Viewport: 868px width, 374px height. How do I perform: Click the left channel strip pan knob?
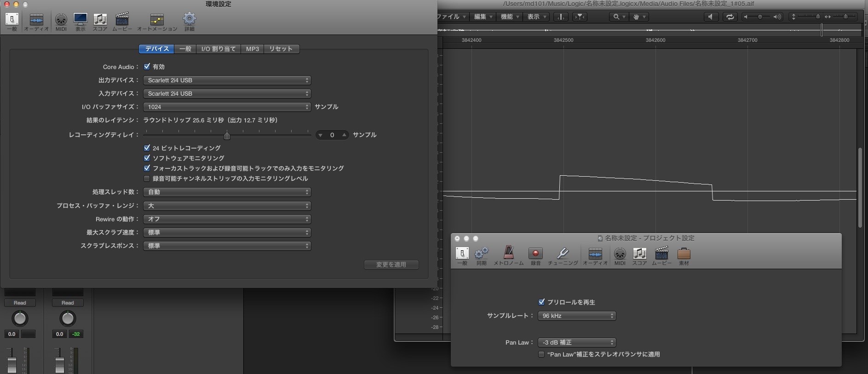point(20,318)
